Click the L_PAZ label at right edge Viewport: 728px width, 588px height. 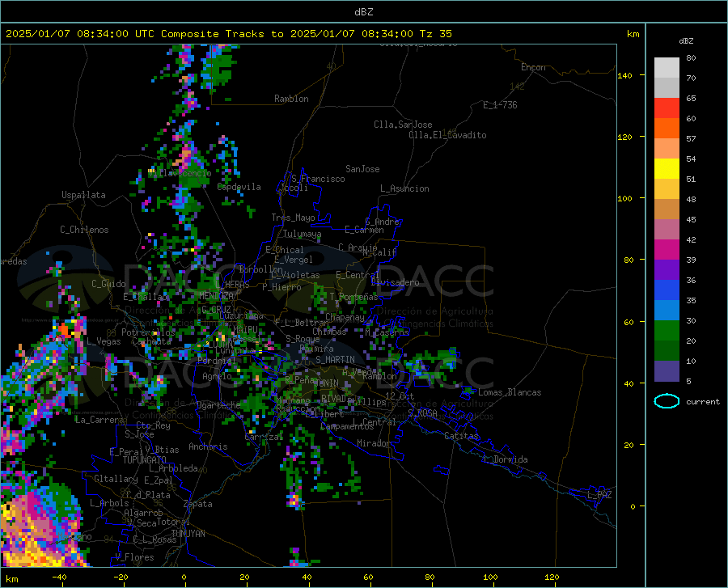[x=599, y=495]
